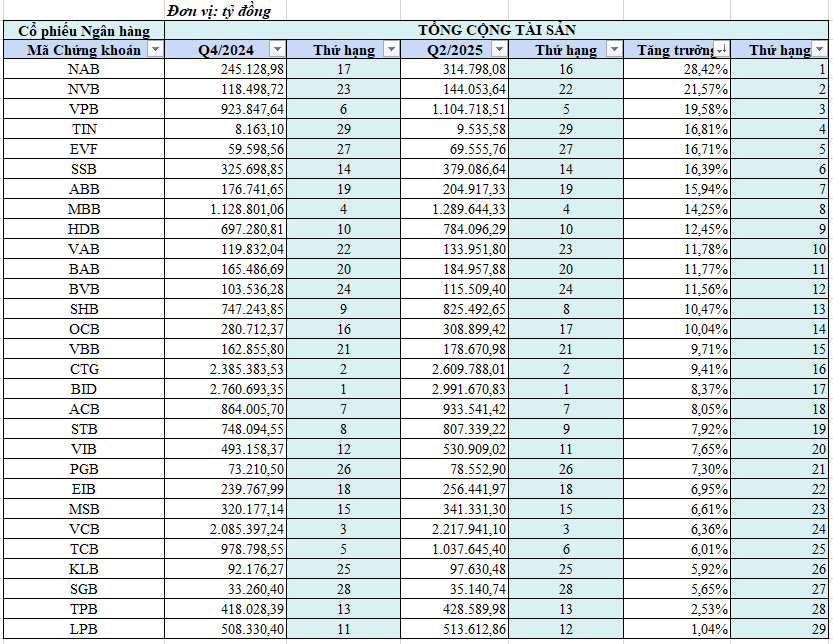Click the growth value 2,53%

[x=677, y=609]
